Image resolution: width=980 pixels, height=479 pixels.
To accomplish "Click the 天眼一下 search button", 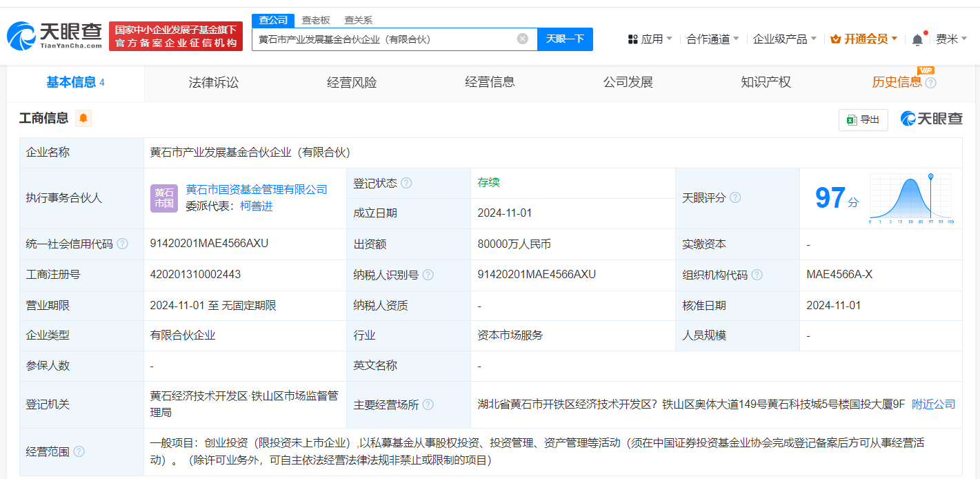I will (x=565, y=39).
